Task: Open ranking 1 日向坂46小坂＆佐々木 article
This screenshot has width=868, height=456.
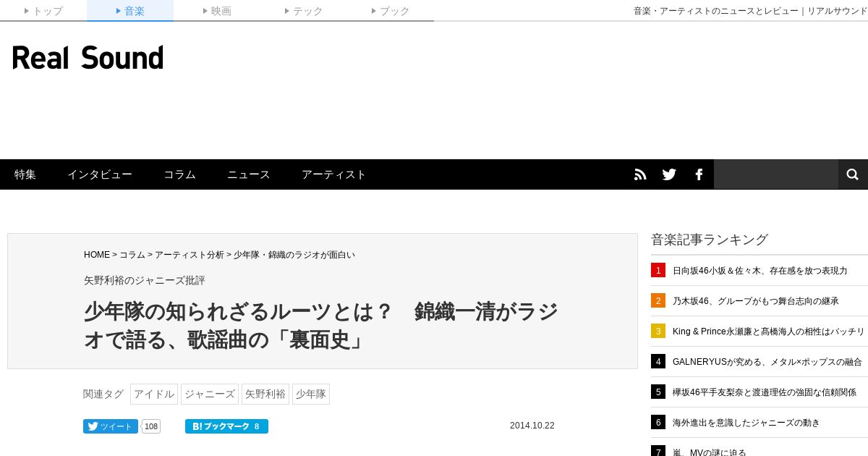Action: (759, 271)
